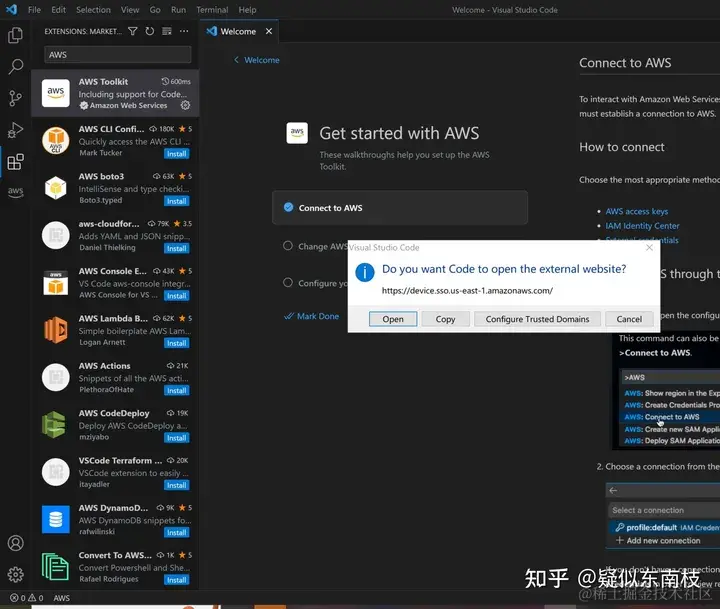
Task: Select Convert To AWS extension icon
Action: click(x=56, y=566)
